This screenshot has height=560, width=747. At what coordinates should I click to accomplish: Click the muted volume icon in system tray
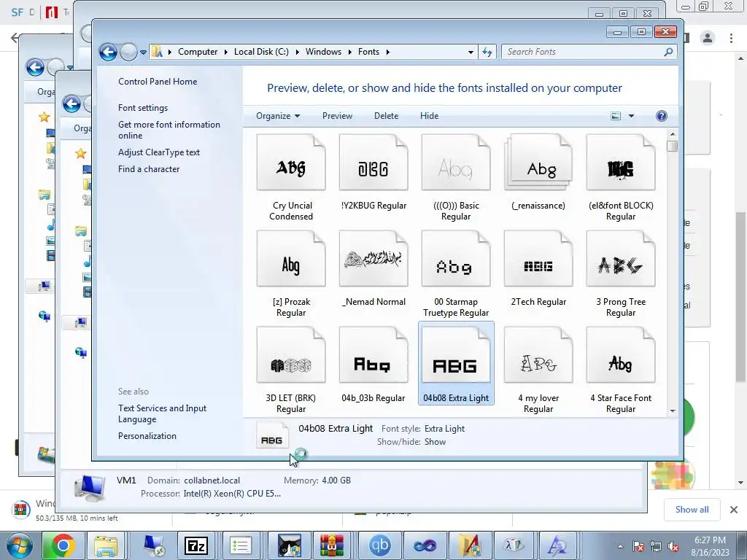pyautogui.click(x=673, y=547)
